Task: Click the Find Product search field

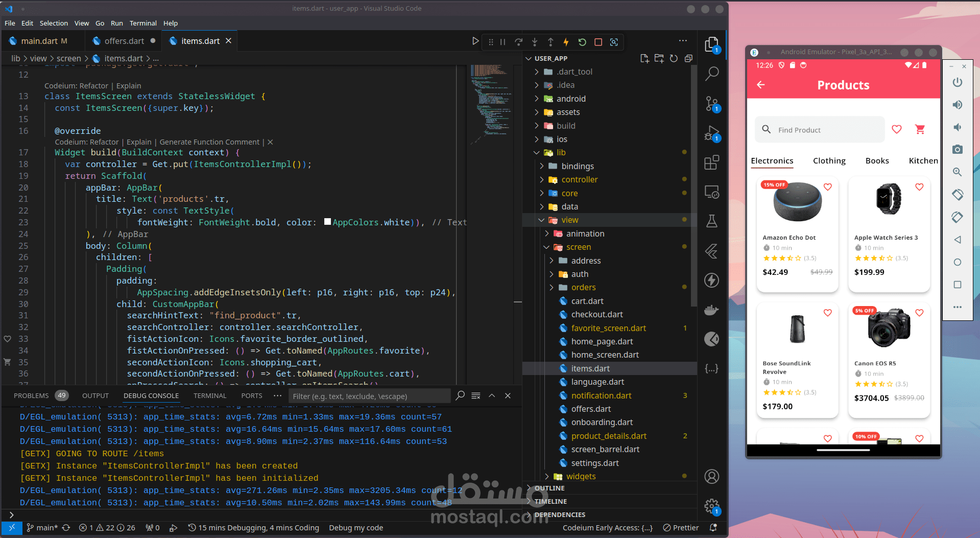Action: [820, 130]
